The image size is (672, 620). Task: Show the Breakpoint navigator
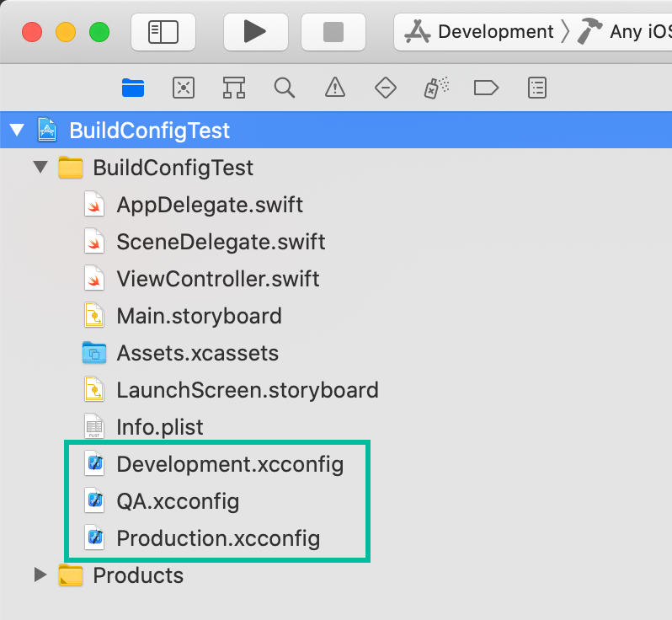coord(486,87)
